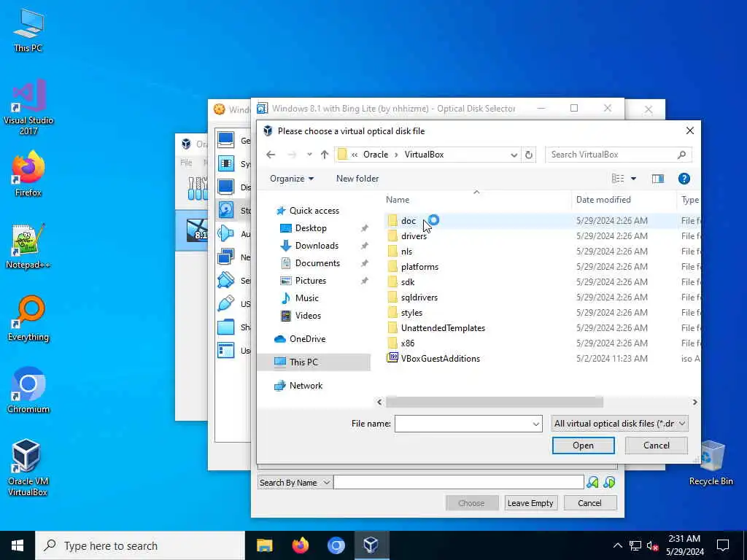The width and height of the screenshot is (747, 560).
Task: Click the Optical Disk Selector search field
Action: 458,483
